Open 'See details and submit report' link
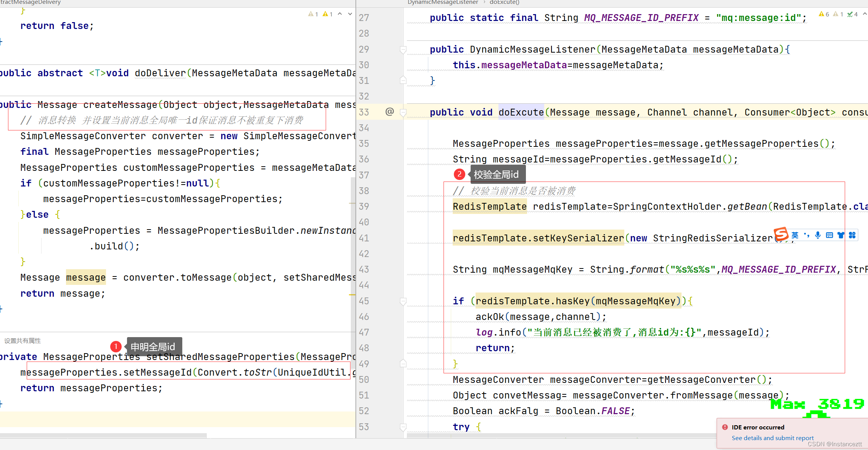The width and height of the screenshot is (868, 450). (773, 438)
